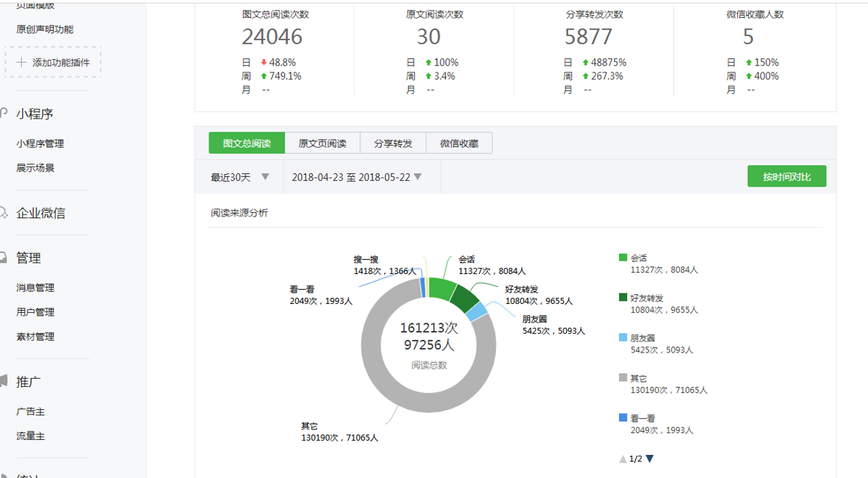Image resolution: width=868 pixels, height=478 pixels.
Task: Click the 管理 section icon in sidebar
Action: coord(4,258)
